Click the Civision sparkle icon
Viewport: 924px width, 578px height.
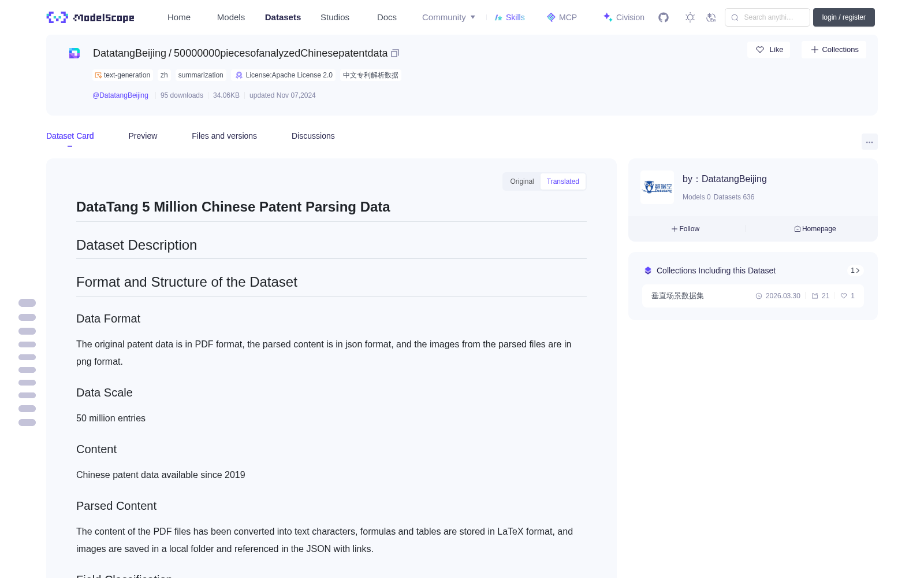[608, 17]
